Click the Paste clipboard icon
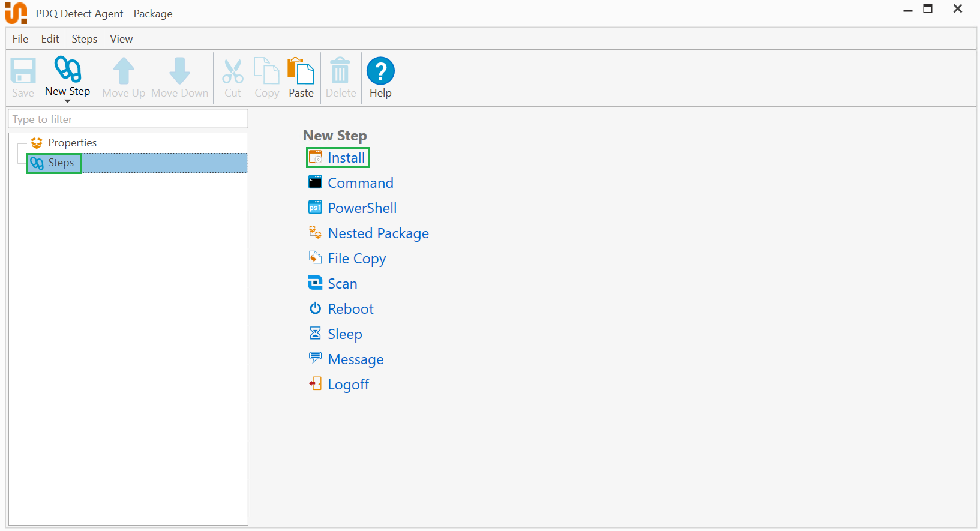The height and width of the screenshot is (531, 980). [x=301, y=71]
